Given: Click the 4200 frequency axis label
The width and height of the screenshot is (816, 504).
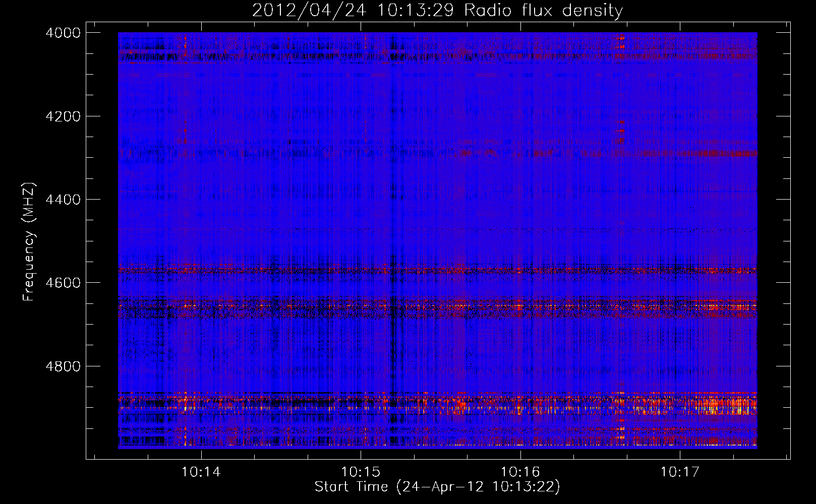Looking at the screenshot, I should tap(63, 116).
